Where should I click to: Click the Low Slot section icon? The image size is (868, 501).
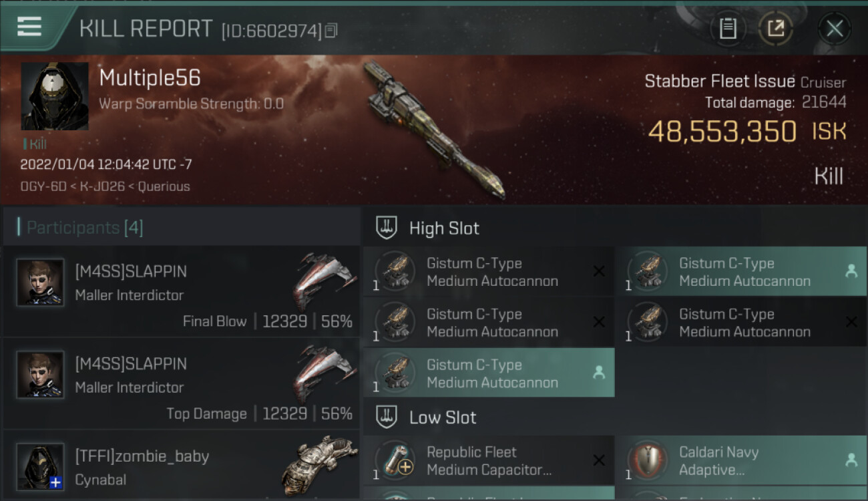(x=387, y=417)
